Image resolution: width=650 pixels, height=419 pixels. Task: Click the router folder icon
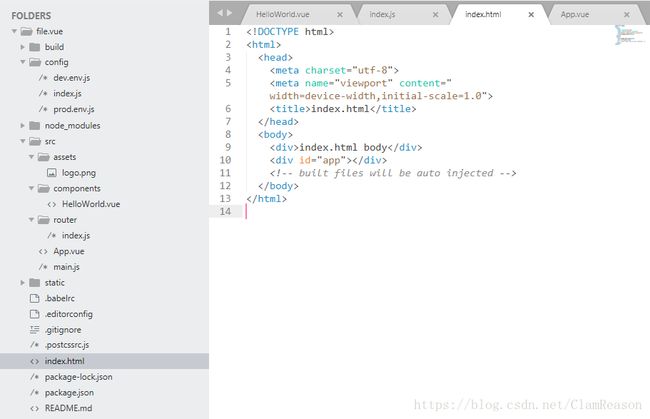44,220
